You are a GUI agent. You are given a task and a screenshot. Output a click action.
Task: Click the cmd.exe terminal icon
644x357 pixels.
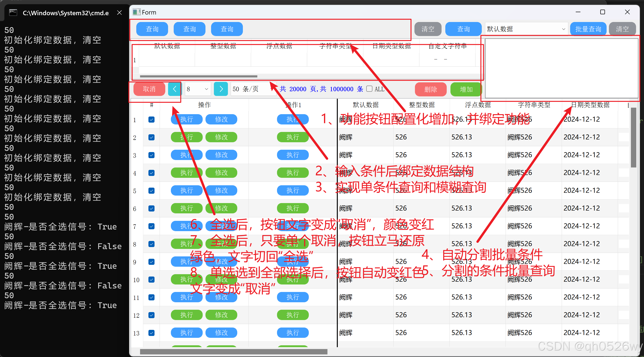tap(13, 12)
